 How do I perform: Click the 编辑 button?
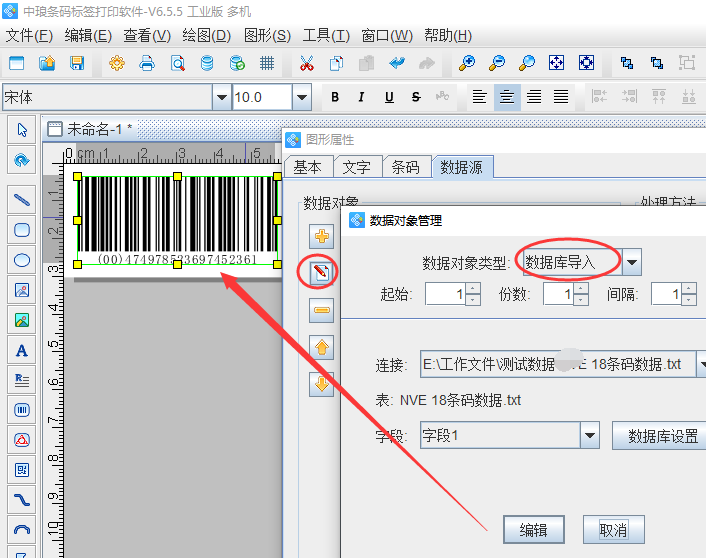[x=534, y=530]
